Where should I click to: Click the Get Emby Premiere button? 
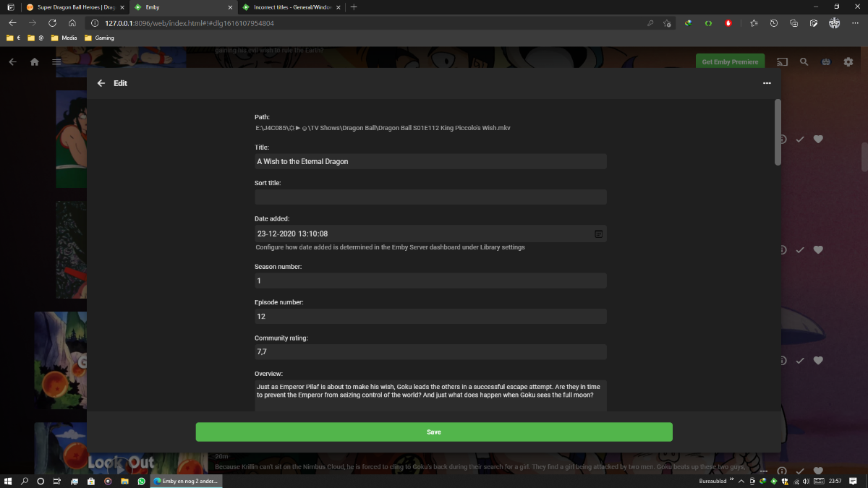(x=729, y=62)
